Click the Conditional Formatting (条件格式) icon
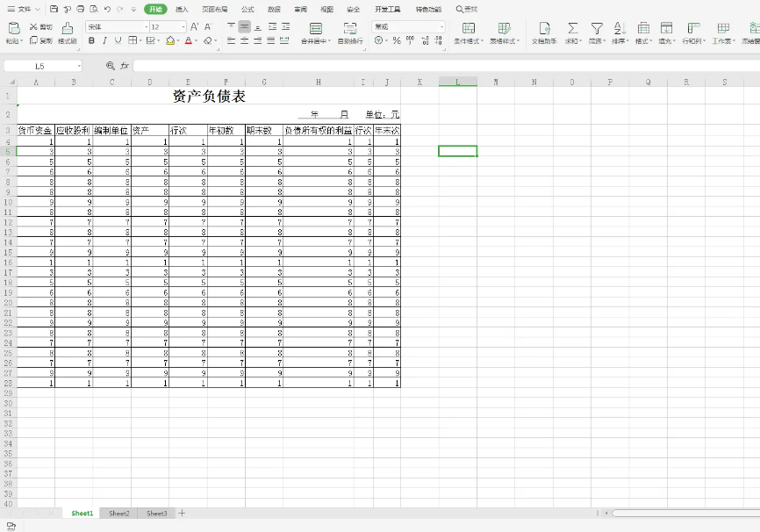Viewport: 760px width, 532px height. 469,28
